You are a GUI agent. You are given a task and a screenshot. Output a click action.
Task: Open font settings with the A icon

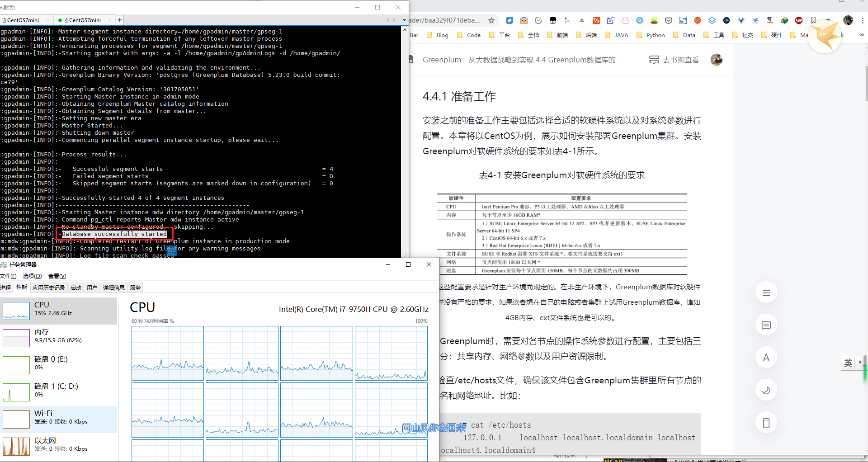(x=766, y=358)
